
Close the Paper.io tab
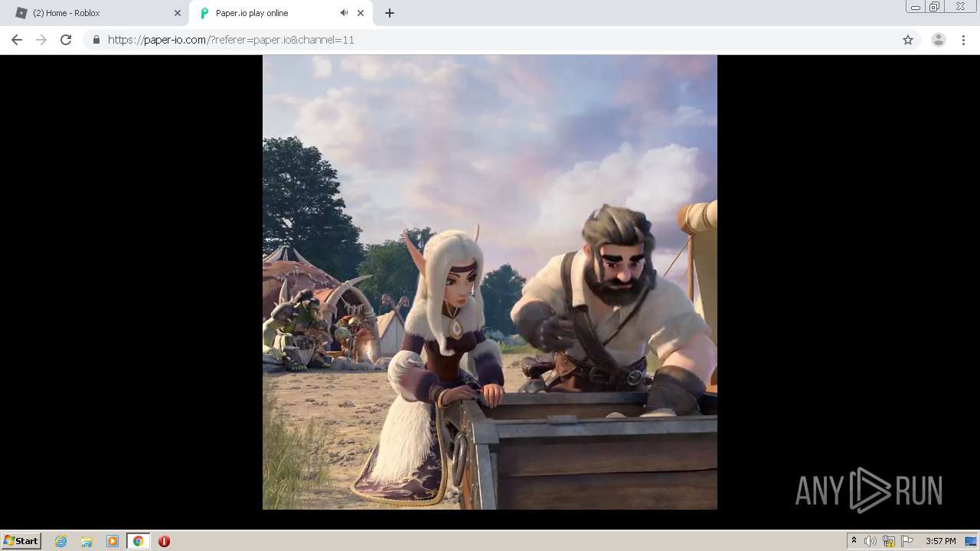coord(361,13)
